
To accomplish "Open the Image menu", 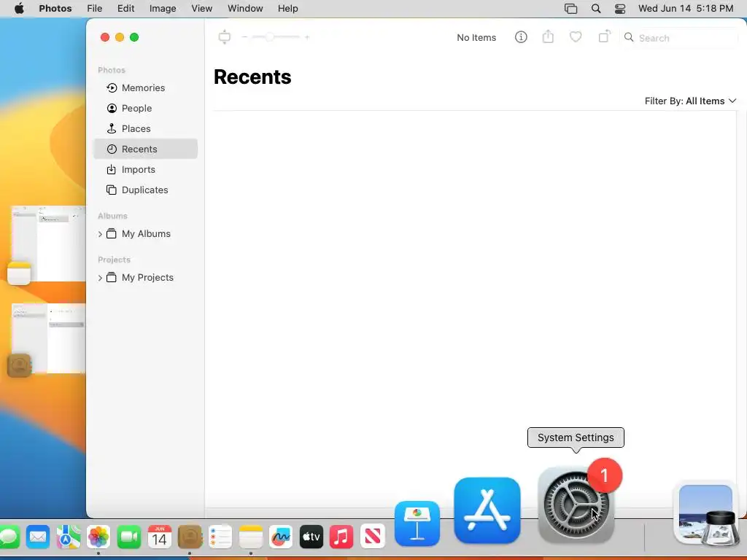I will pos(163,8).
